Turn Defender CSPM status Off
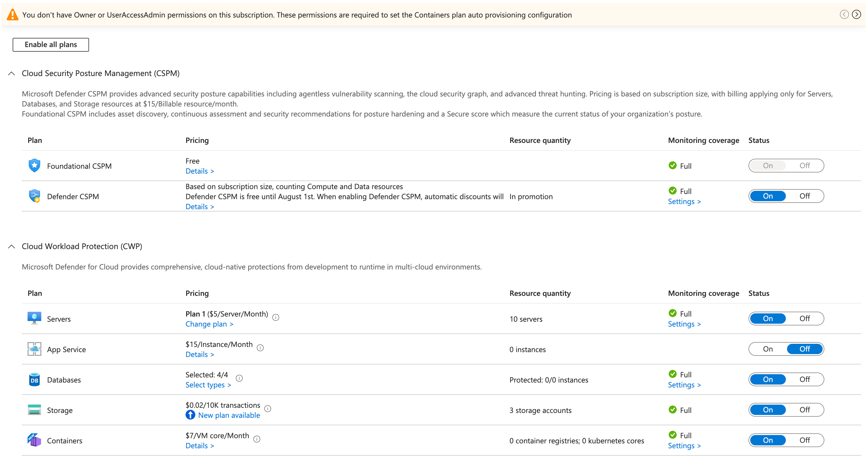Image resolution: width=868 pixels, height=458 pixels. click(x=805, y=196)
